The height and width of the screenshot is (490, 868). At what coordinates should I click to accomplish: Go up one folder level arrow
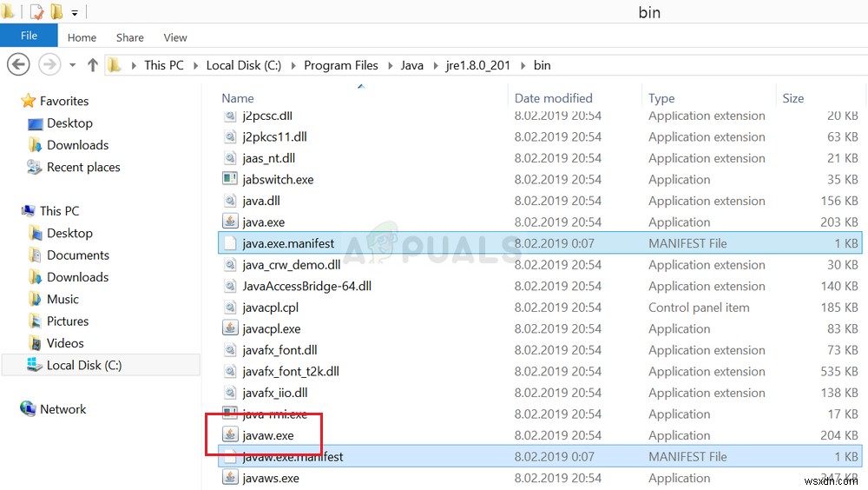click(93, 65)
